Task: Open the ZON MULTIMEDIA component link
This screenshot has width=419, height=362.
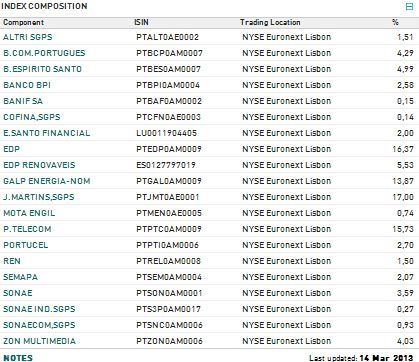Action: 39,341
